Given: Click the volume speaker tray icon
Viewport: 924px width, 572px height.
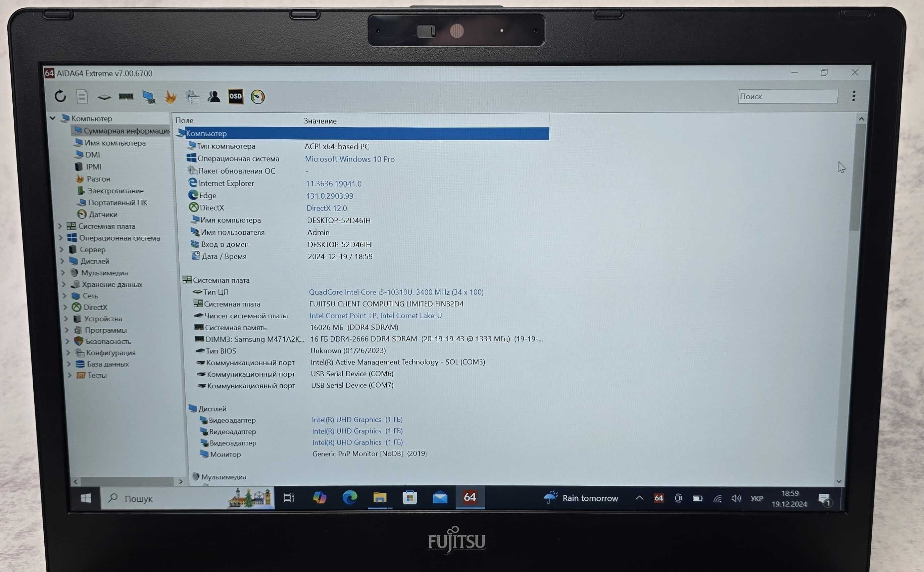Looking at the screenshot, I should click(736, 498).
